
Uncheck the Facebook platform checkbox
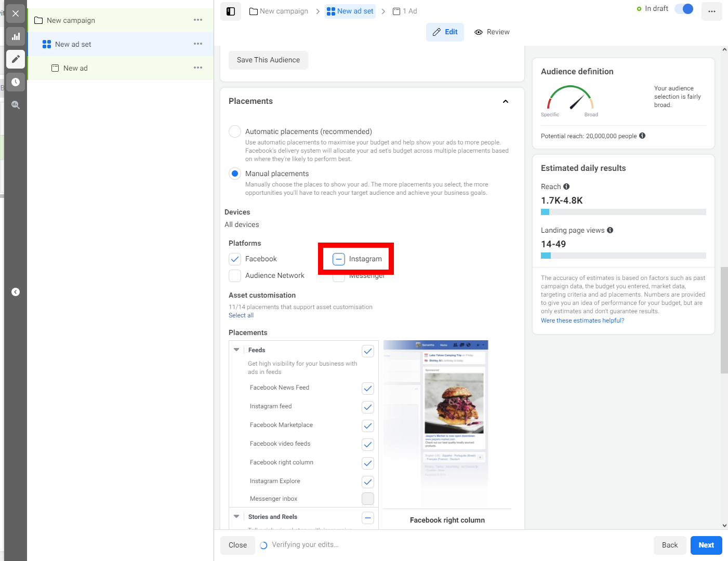[x=235, y=259]
